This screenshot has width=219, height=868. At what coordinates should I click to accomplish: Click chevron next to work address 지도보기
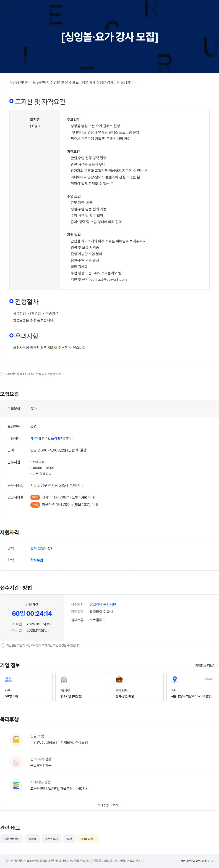(83, 486)
